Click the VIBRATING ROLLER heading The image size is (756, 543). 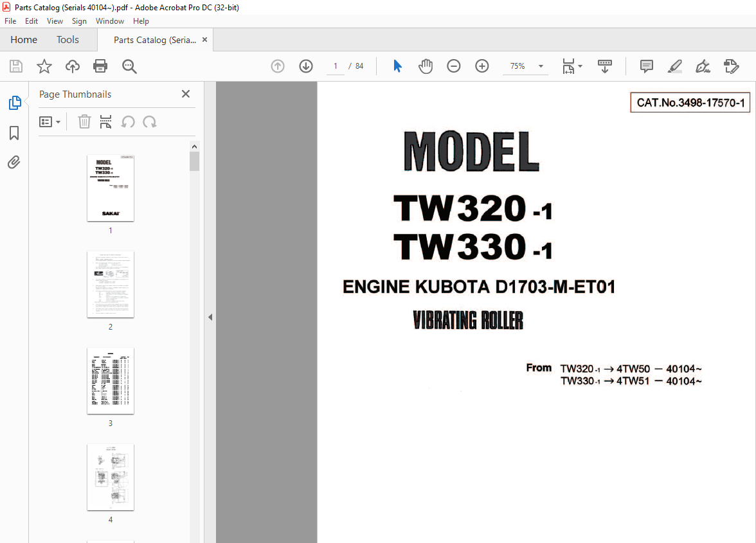pyautogui.click(x=468, y=321)
